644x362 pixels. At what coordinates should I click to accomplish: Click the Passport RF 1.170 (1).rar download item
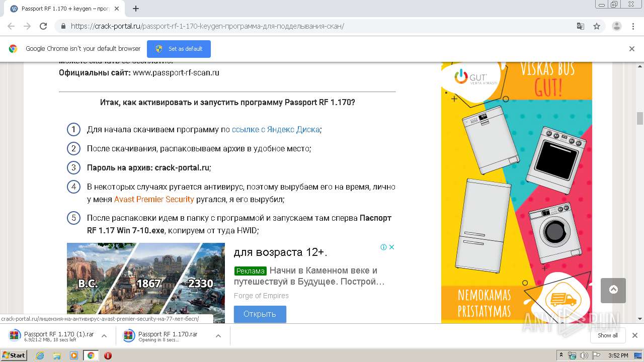[x=52, y=336]
